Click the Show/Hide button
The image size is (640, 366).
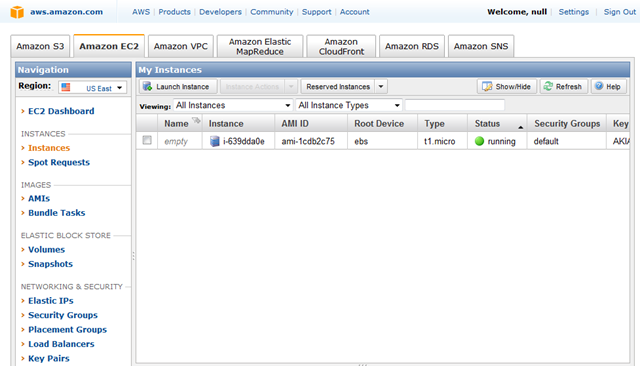coord(507,87)
